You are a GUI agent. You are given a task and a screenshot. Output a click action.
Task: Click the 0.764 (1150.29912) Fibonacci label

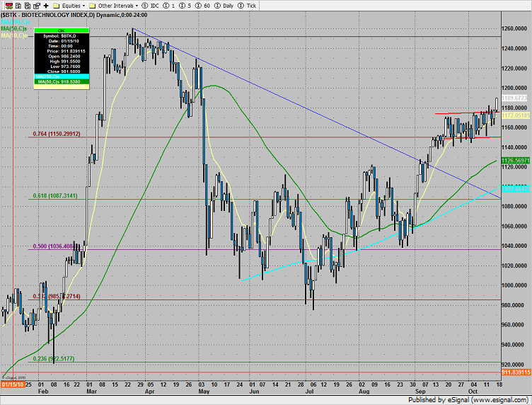coord(57,134)
